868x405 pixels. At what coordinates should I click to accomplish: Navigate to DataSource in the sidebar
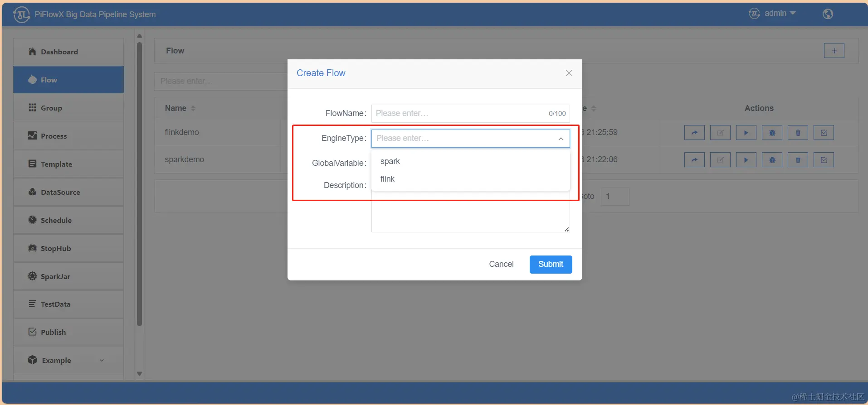[x=68, y=192]
